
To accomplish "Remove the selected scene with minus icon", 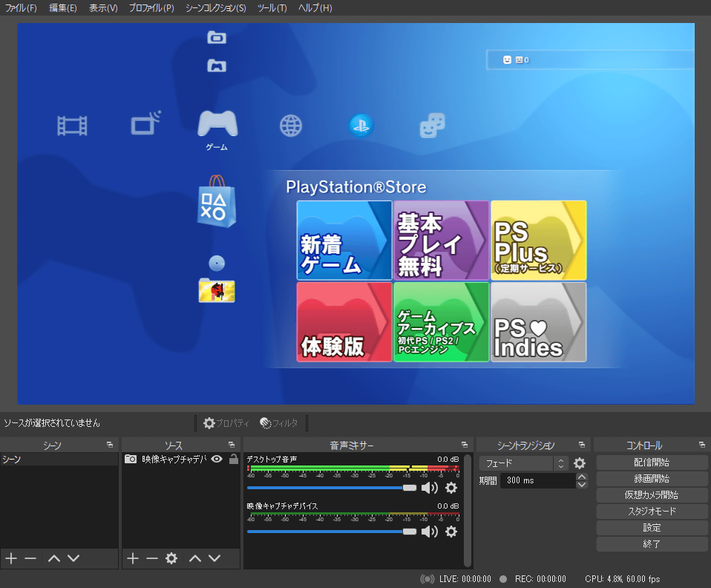I will (30, 558).
